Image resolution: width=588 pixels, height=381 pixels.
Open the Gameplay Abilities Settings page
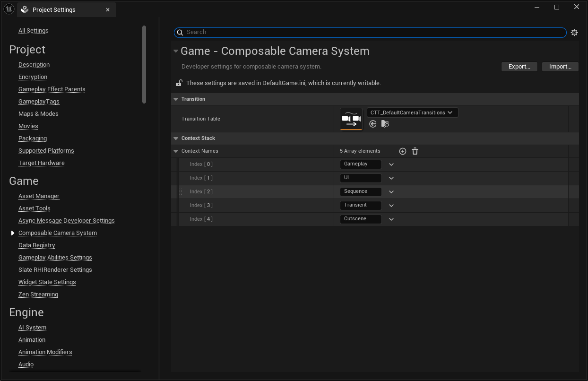[55, 258]
